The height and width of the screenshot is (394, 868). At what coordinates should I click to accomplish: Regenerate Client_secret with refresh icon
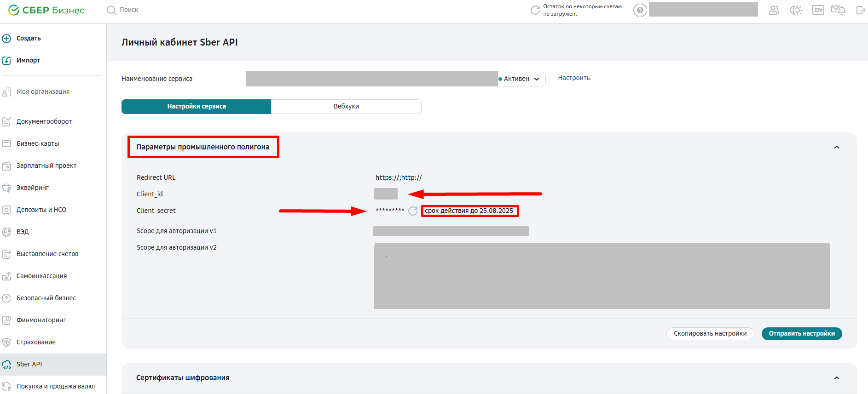coord(413,211)
